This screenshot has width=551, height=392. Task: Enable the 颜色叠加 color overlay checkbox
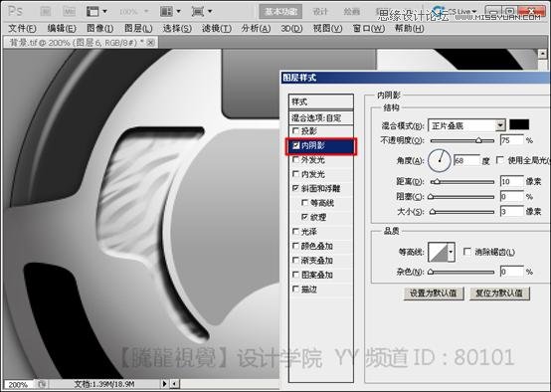pyautogui.click(x=295, y=246)
